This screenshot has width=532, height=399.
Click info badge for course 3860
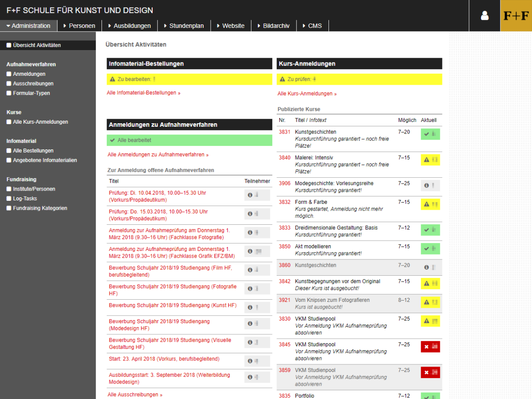430,267
